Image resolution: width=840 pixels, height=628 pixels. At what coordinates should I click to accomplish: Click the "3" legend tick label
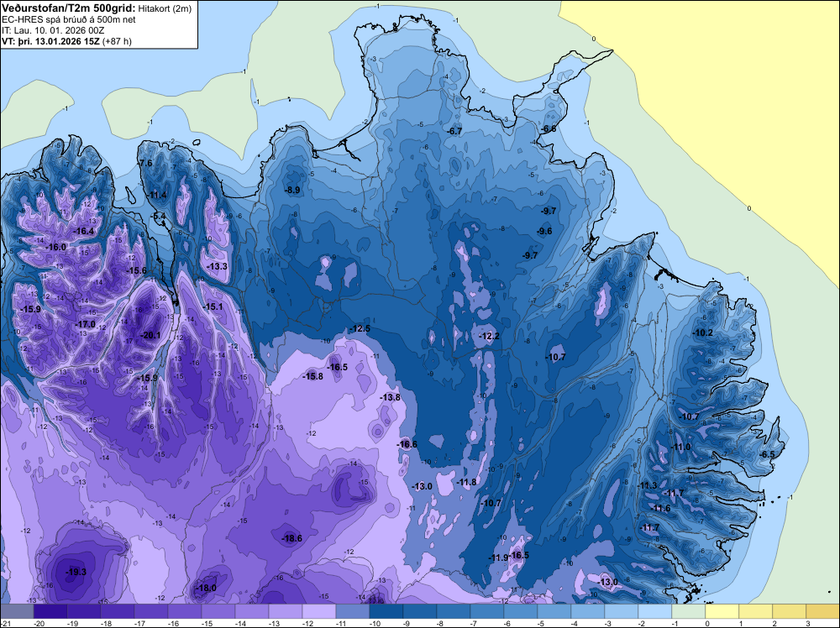point(807,624)
